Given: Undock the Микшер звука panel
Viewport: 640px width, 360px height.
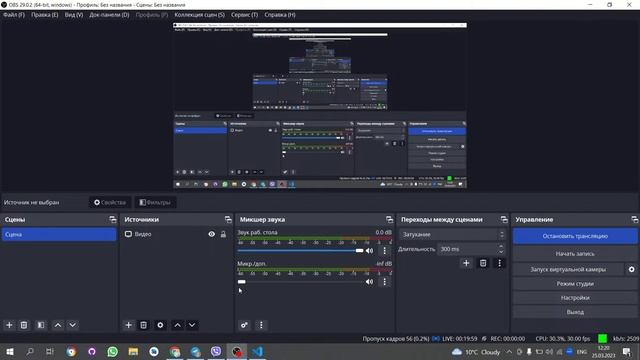Looking at the screenshot, I should (x=389, y=220).
